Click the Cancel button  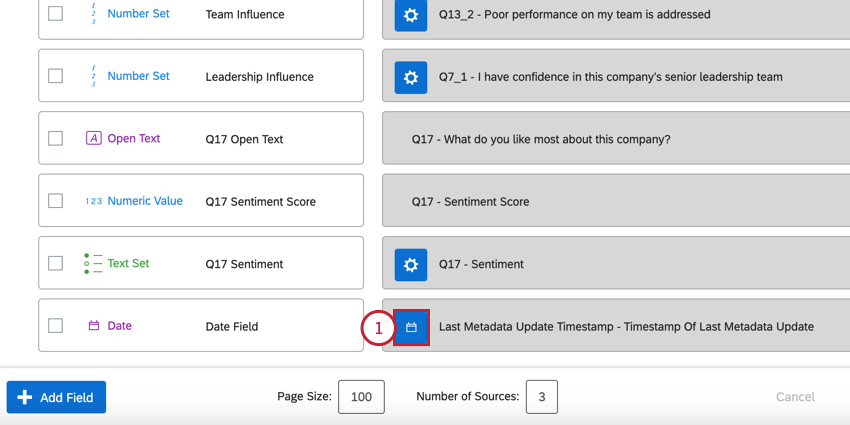point(795,397)
